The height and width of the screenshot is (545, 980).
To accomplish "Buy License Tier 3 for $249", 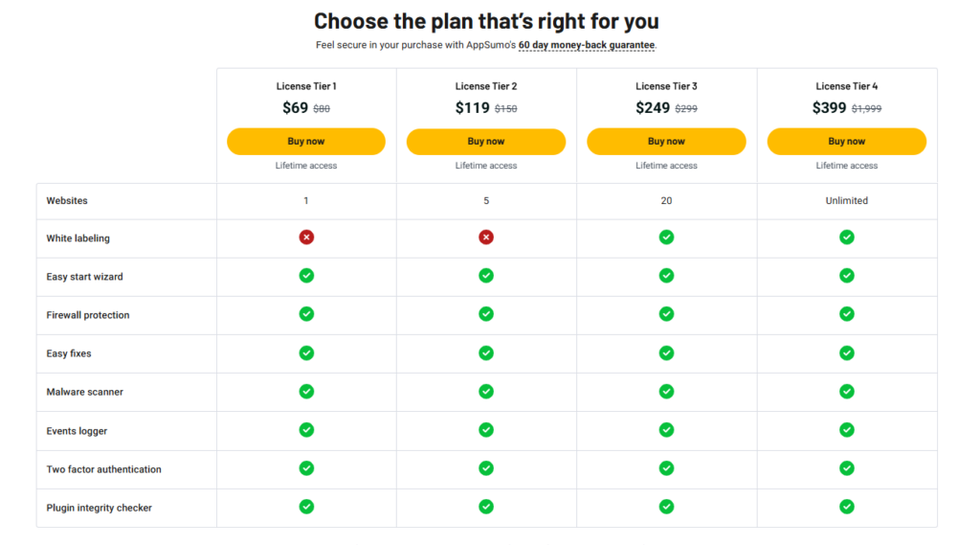I will (666, 142).
